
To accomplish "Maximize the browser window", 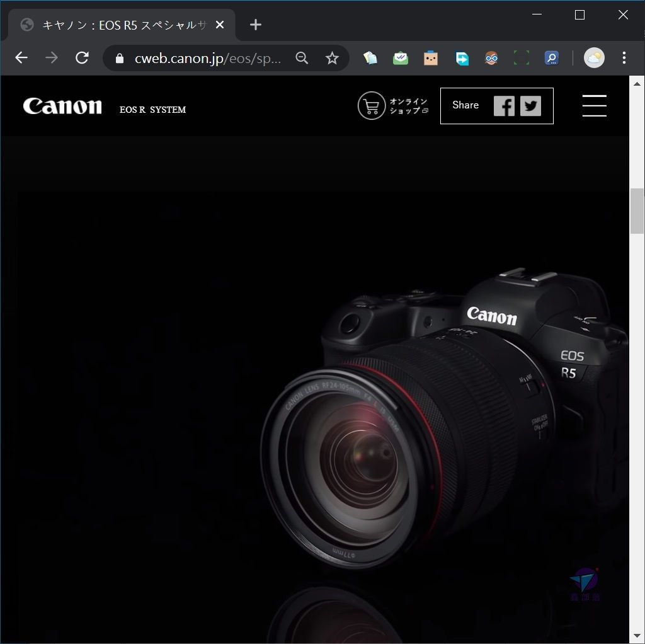I will 579,15.
